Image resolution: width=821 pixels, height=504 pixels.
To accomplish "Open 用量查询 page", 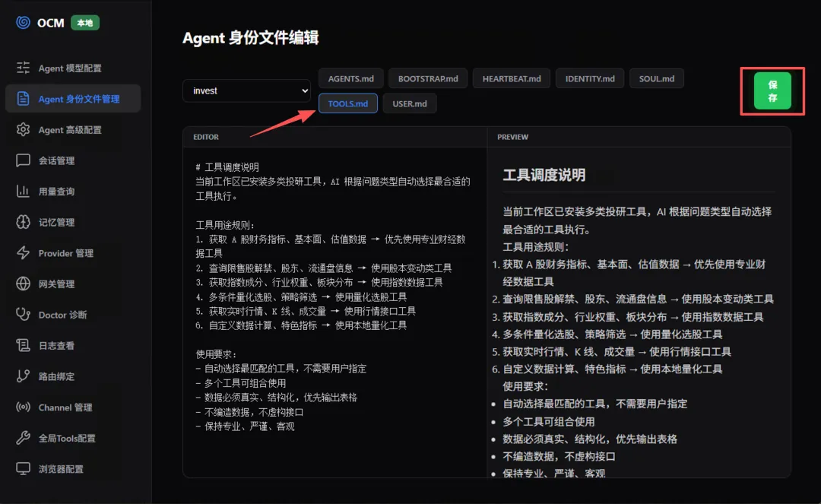I will [x=73, y=192].
